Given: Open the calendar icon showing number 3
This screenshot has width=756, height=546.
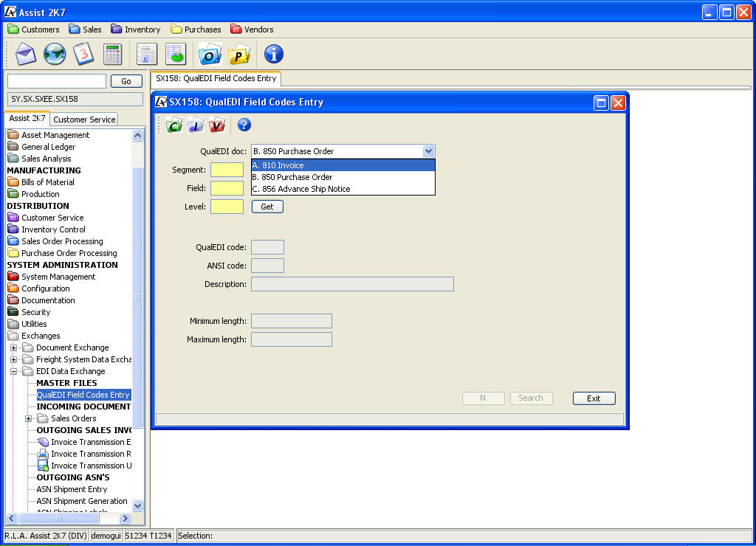Looking at the screenshot, I should pyautogui.click(x=83, y=54).
